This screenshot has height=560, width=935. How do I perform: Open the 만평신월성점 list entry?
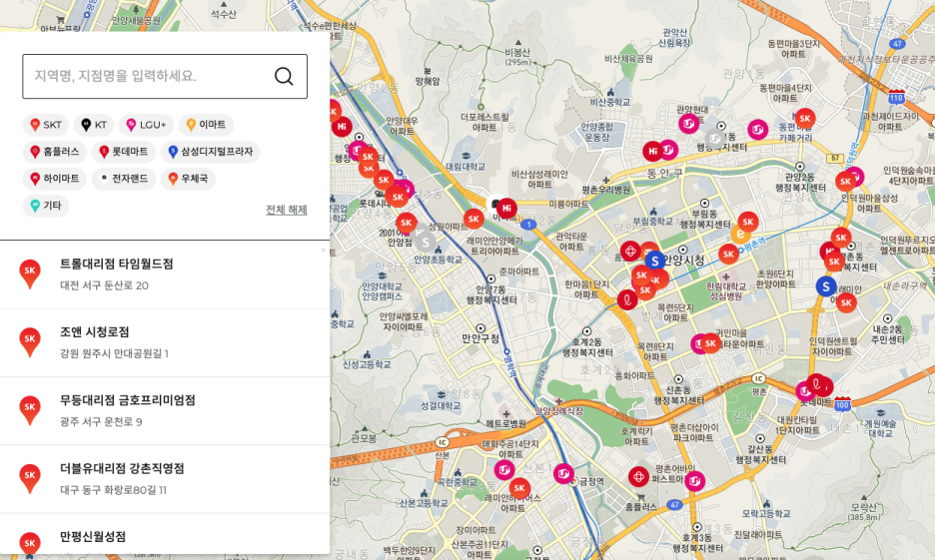(165, 534)
